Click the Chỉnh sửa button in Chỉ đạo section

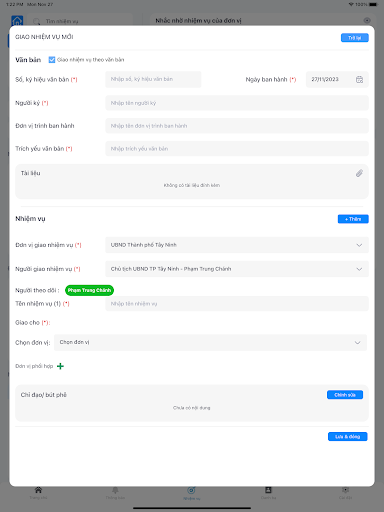click(345, 395)
